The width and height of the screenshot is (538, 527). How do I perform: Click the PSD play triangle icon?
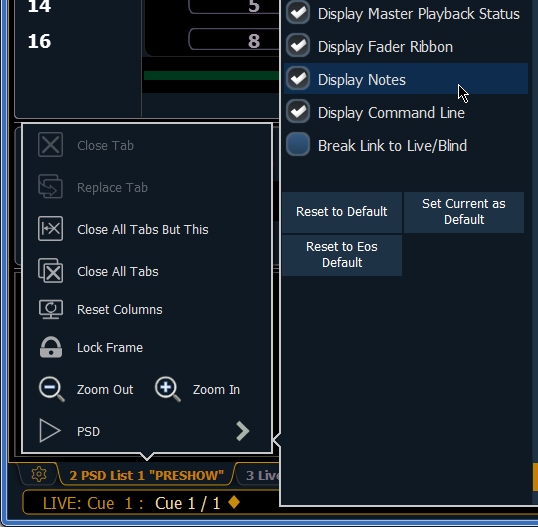point(50,431)
